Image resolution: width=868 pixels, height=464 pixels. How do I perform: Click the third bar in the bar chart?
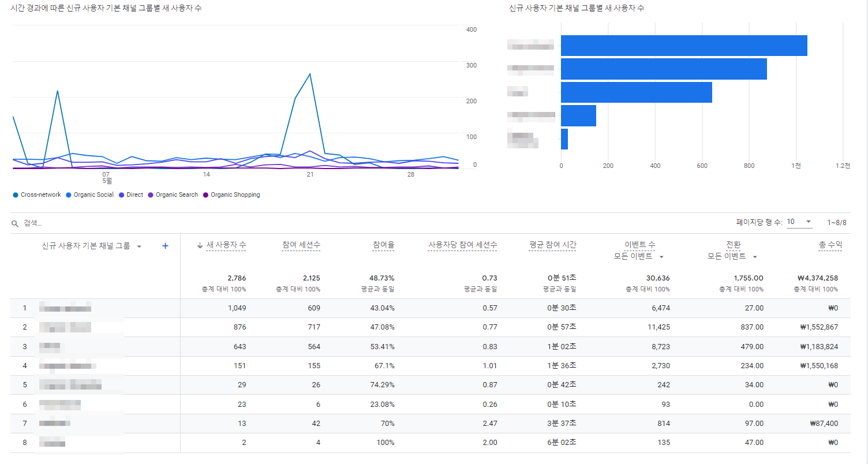coord(637,92)
